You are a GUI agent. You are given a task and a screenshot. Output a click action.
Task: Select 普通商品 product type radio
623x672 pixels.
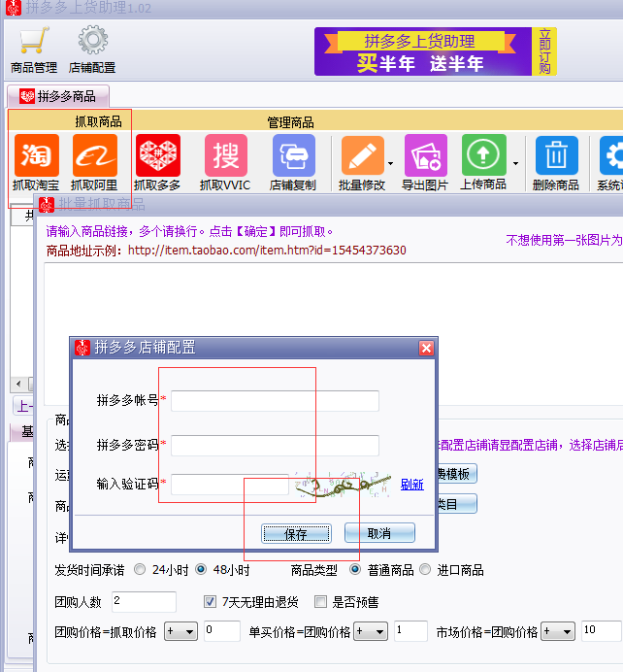tap(355, 570)
